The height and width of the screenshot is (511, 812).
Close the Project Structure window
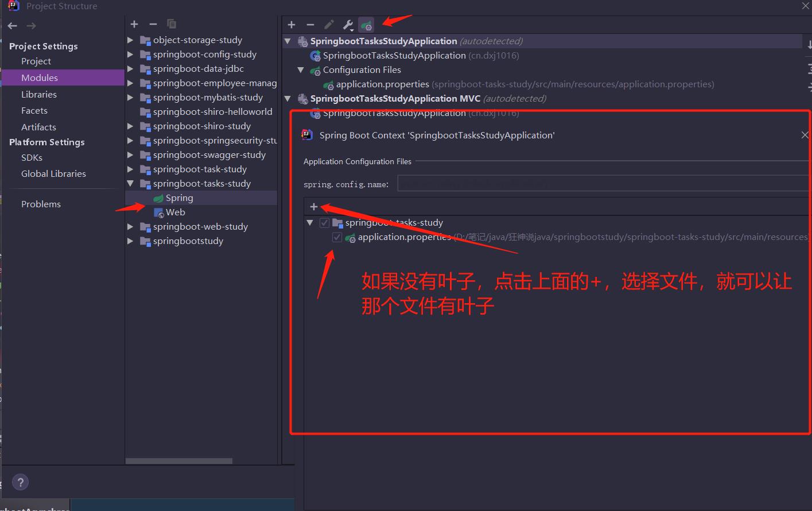[x=805, y=6]
